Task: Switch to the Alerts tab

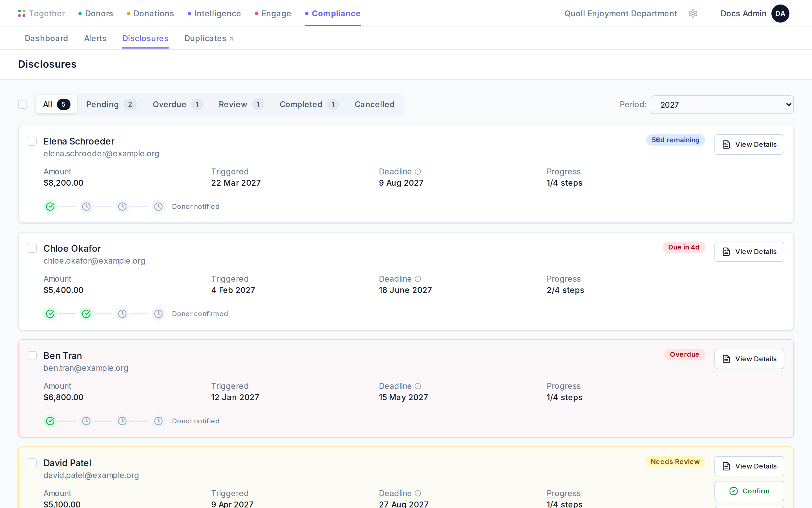Action: click(95, 38)
